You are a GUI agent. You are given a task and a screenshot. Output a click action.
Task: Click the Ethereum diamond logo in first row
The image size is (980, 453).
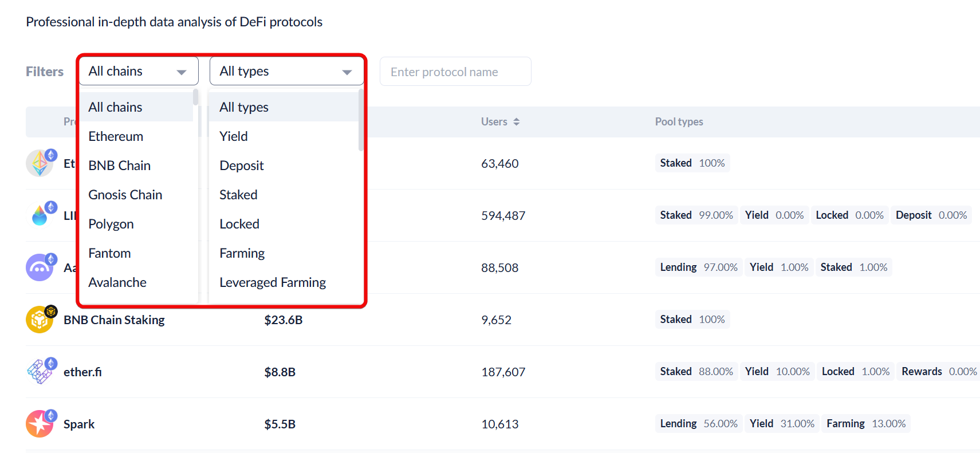40,163
